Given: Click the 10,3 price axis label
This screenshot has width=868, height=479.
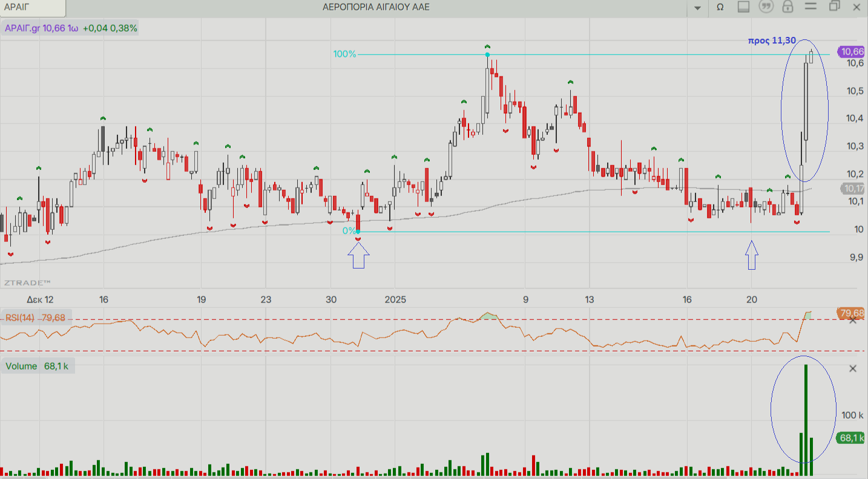Looking at the screenshot, I should [856, 146].
